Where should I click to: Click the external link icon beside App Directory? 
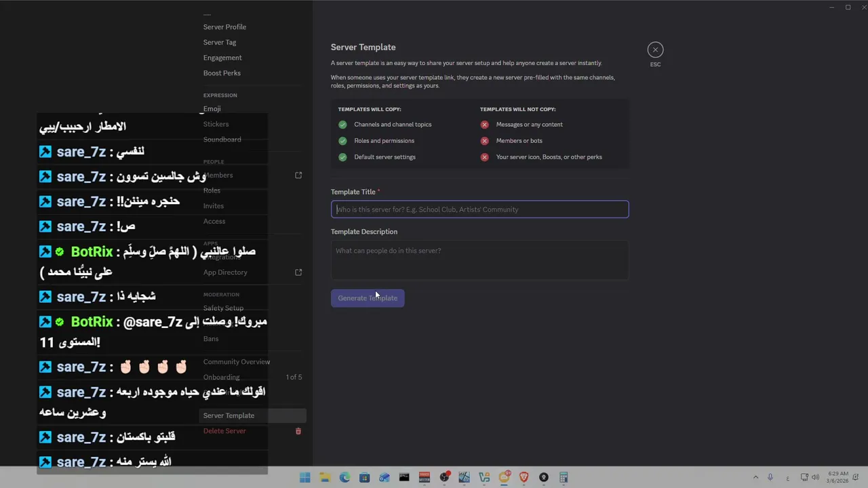pyautogui.click(x=298, y=272)
